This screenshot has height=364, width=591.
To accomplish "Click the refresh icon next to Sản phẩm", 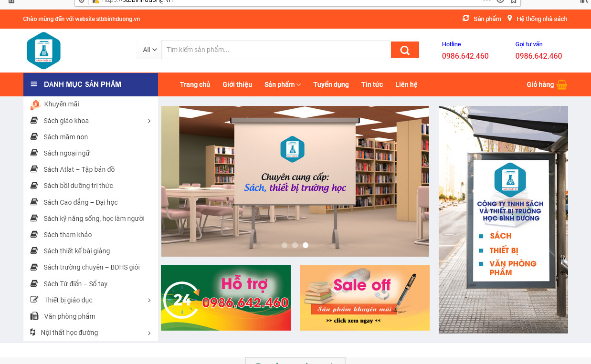I will 466,19.
